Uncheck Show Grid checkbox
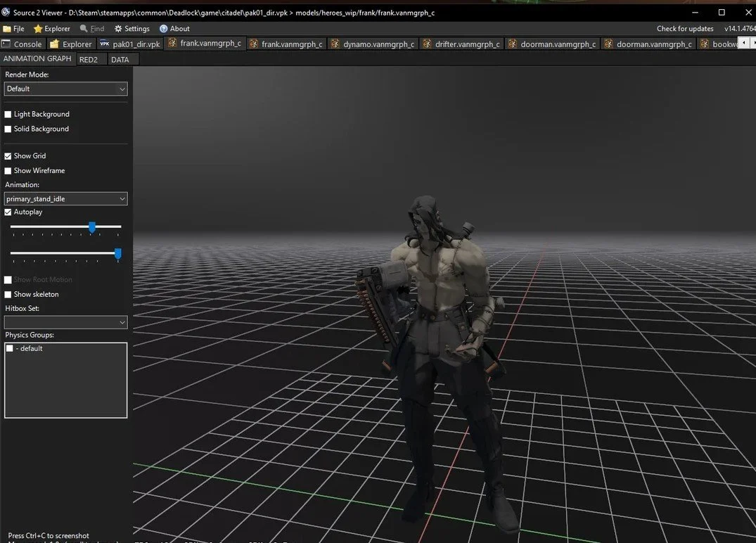This screenshot has width=756, height=543. point(8,156)
